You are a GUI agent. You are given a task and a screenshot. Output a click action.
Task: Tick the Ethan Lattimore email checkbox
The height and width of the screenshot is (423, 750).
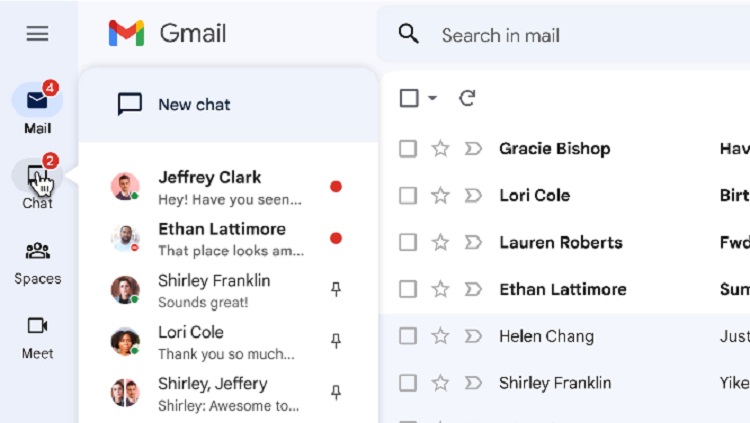pos(408,289)
